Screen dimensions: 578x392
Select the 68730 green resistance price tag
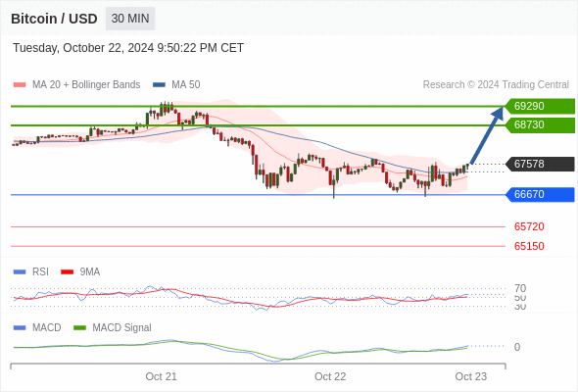540,125
